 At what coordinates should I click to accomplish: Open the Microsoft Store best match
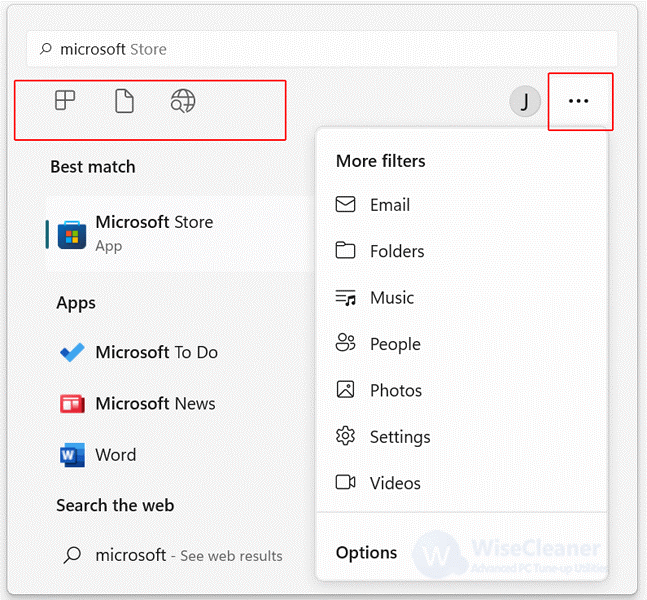pos(177,234)
